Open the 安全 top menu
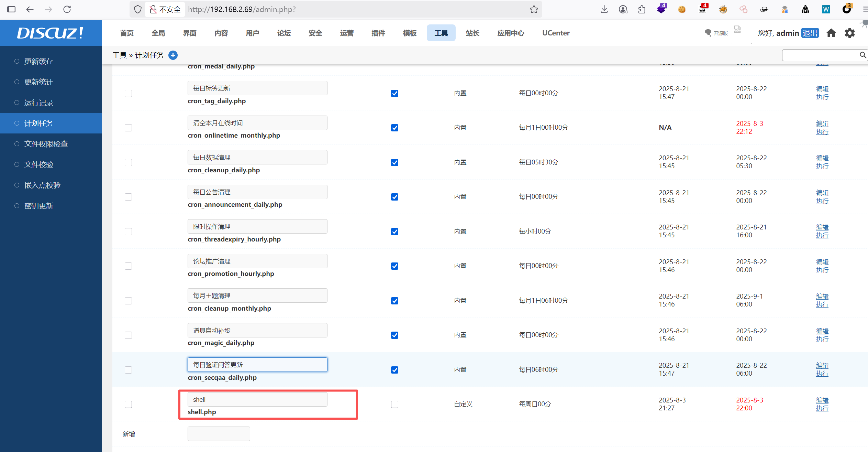The image size is (868, 452). [315, 33]
